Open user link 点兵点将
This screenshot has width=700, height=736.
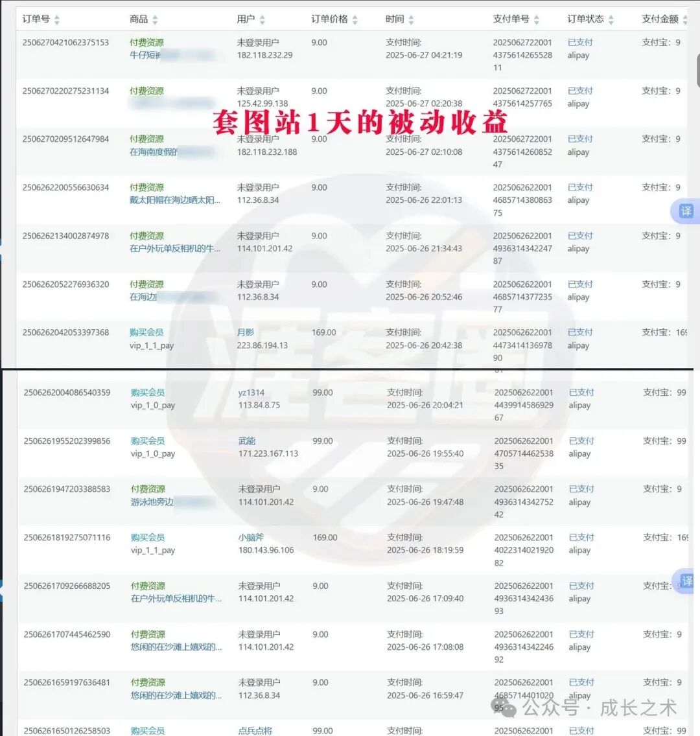[255, 730]
